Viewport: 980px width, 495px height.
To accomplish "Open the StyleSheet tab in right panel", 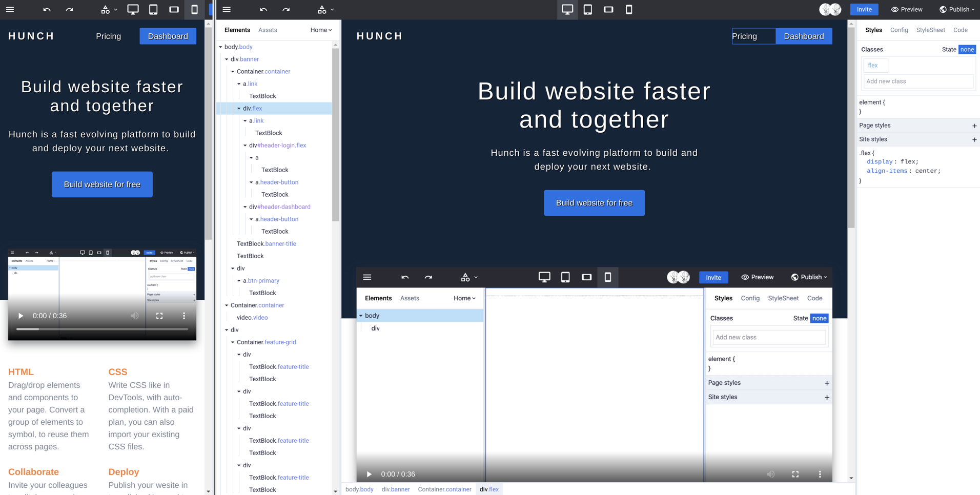I will (x=930, y=30).
